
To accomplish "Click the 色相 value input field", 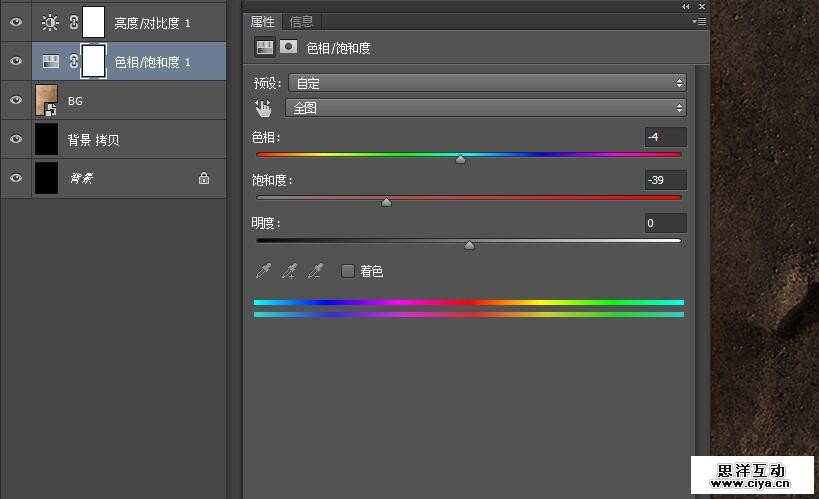I will [665, 137].
